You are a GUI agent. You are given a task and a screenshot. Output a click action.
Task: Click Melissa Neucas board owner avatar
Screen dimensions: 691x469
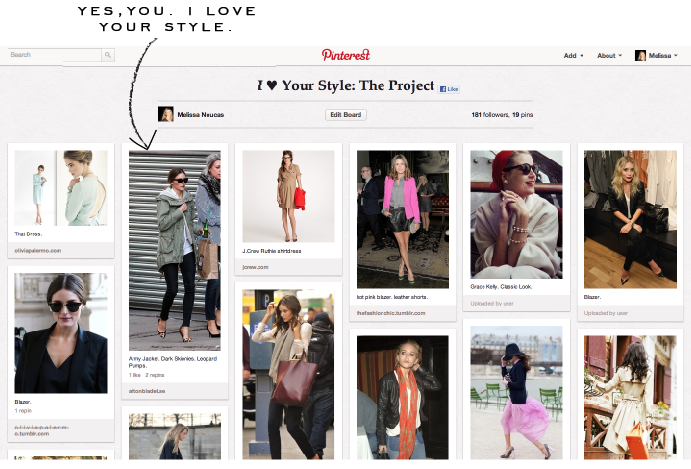pyautogui.click(x=166, y=115)
